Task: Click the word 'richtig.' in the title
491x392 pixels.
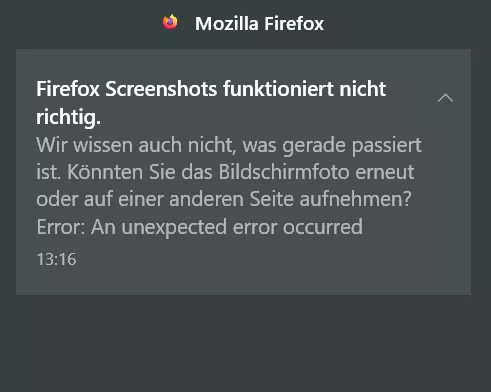Action: [x=68, y=117]
